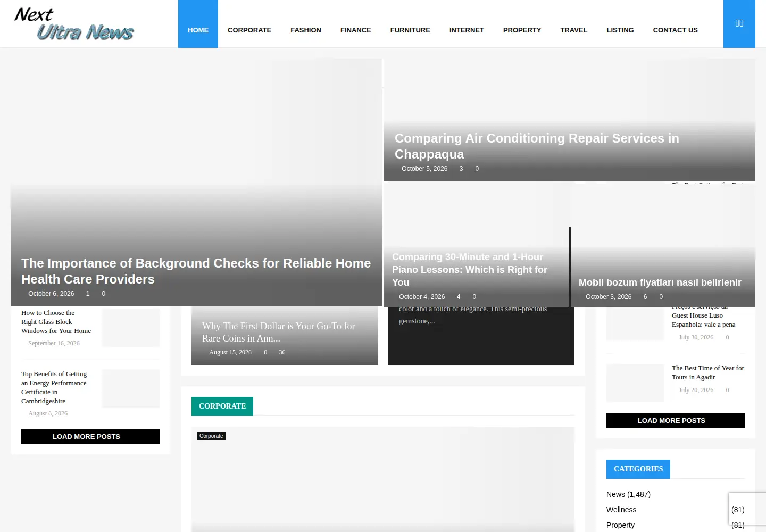Open the Energy Performance Certificate in Cambridgeshire post
766x532 pixels.
tap(54, 387)
